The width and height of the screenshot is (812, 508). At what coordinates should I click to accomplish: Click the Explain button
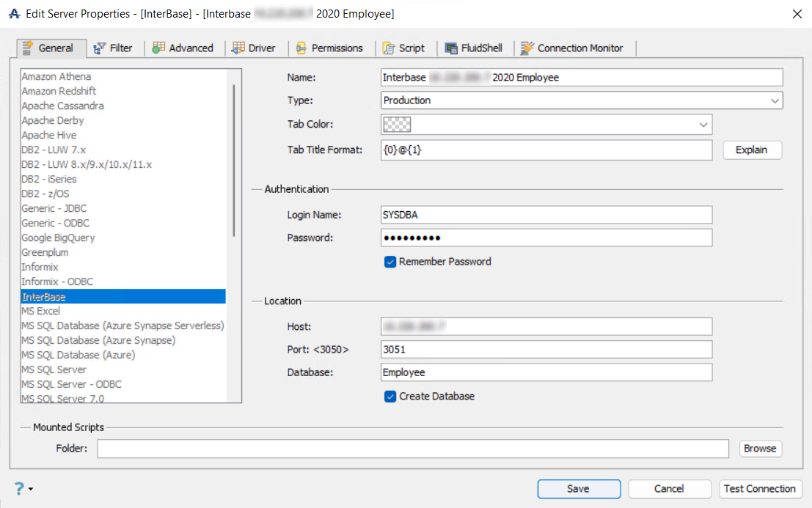(x=752, y=150)
